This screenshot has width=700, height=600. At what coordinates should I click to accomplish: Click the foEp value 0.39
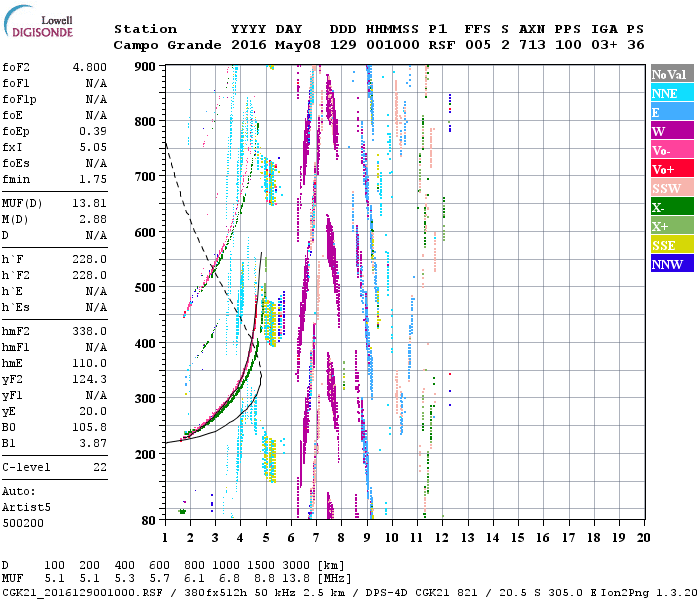pos(93,131)
